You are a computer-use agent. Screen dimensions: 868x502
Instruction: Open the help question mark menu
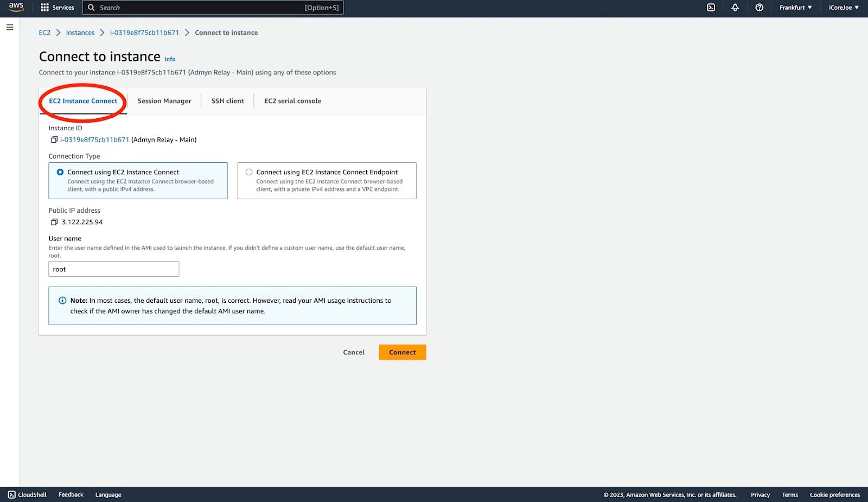[x=759, y=8]
